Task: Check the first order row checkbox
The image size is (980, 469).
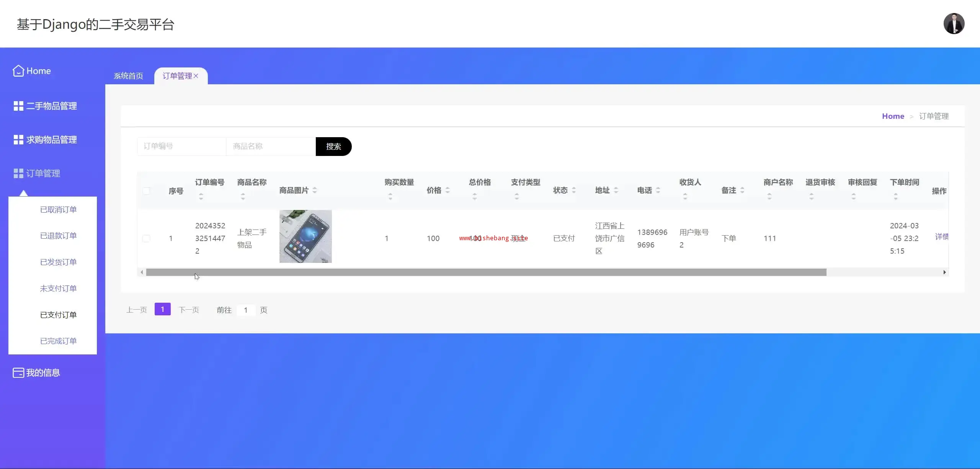Action: 146,238
